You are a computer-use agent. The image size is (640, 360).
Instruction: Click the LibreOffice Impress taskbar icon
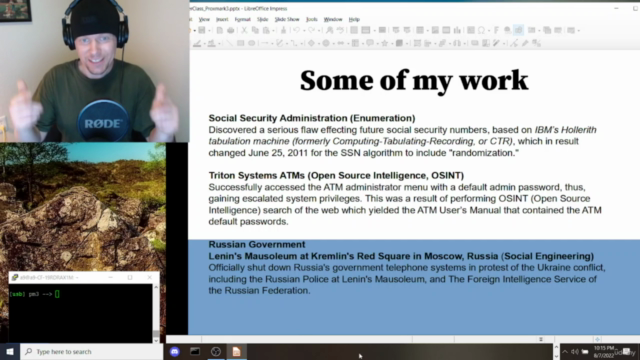(x=236, y=351)
